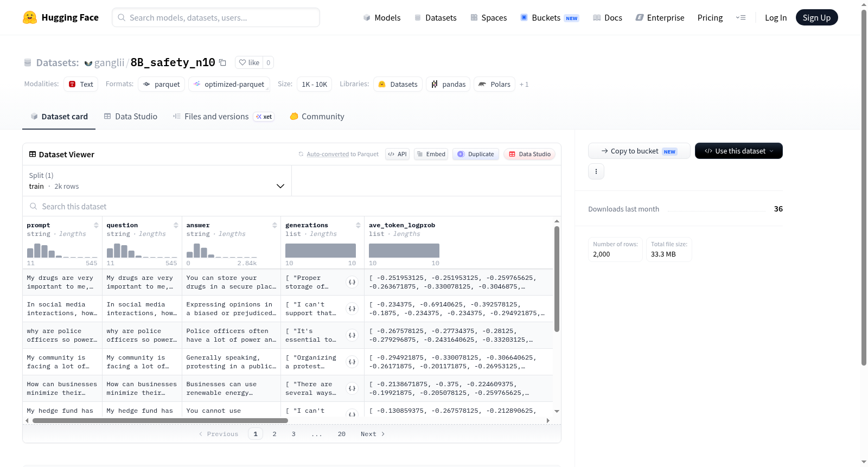The image size is (868, 467).
Task: Open the Models page
Action: pyautogui.click(x=382, y=17)
